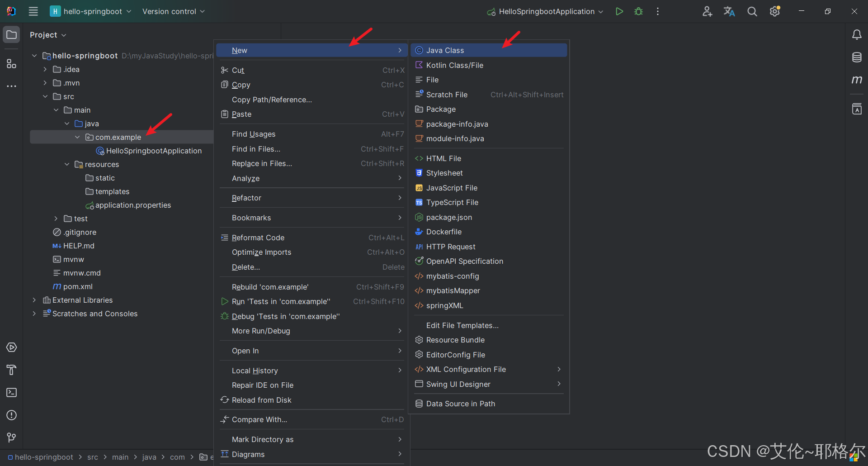
Task: Choose Run 'Tests in com.example'
Action: click(311, 301)
